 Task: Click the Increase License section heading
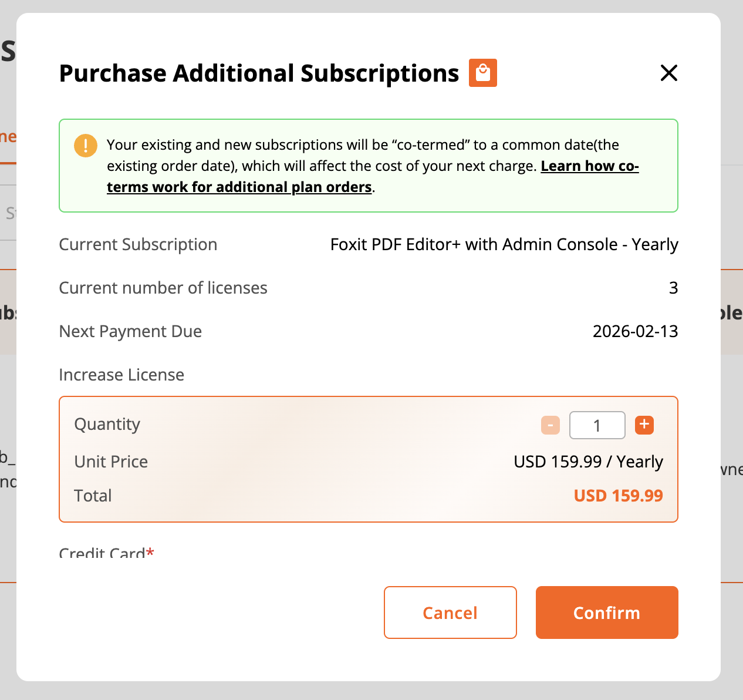tap(121, 375)
